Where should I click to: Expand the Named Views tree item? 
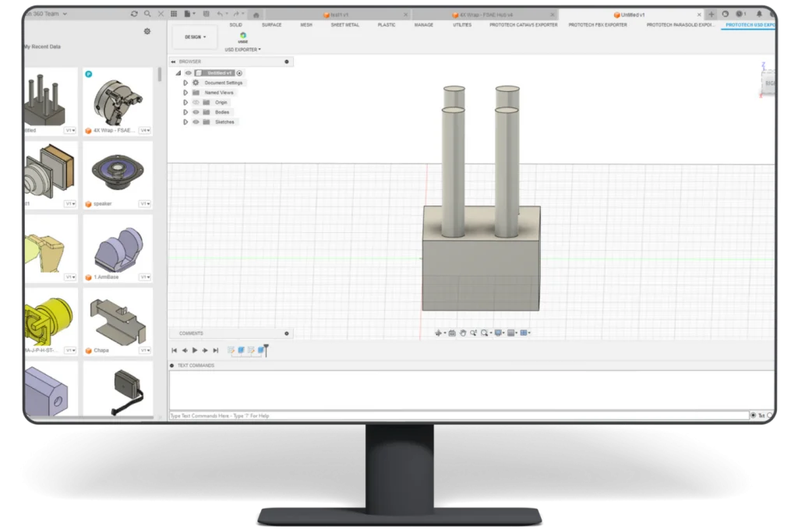185,93
